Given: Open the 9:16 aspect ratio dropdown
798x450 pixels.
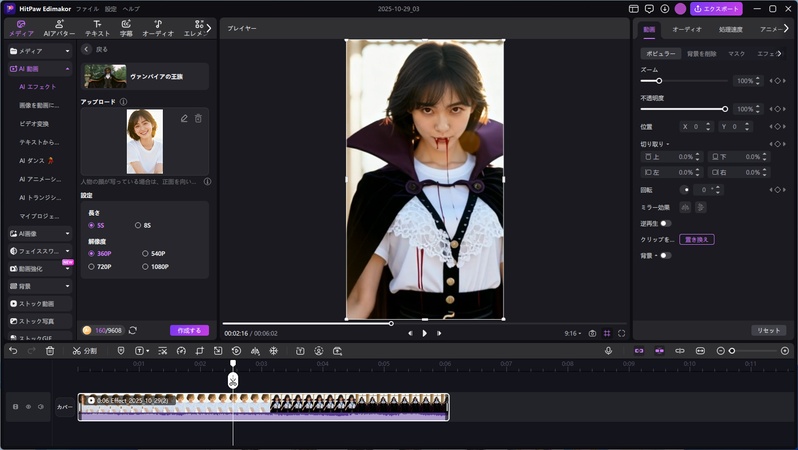Looking at the screenshot, I should pos(573,333).
